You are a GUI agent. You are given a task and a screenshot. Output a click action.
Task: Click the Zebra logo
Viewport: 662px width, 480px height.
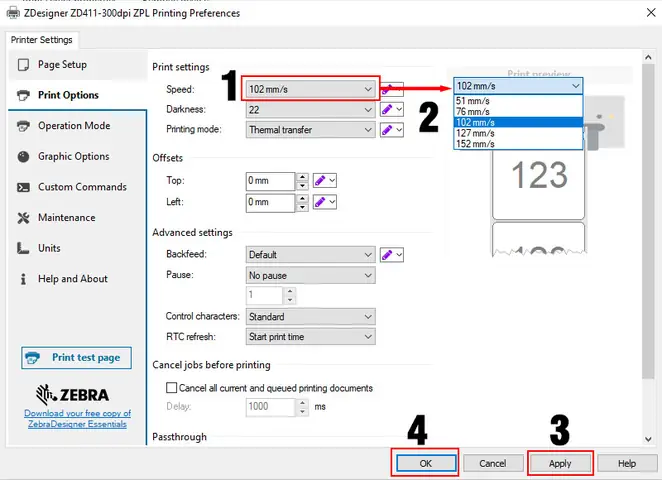coord(73,394)
